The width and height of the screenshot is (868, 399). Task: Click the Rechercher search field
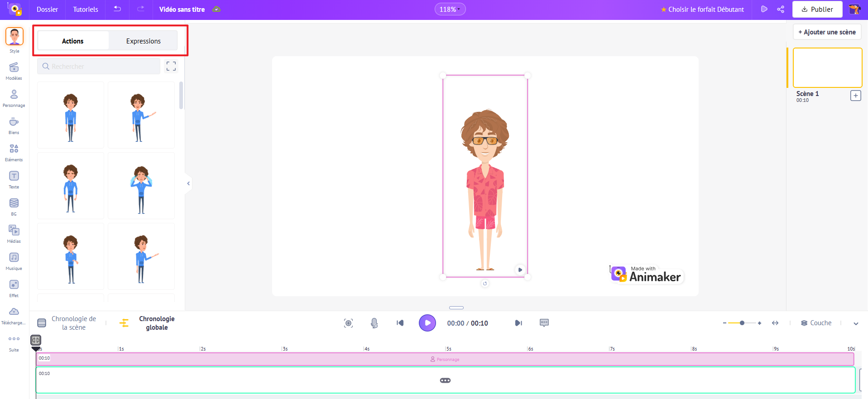coord(99,66)
